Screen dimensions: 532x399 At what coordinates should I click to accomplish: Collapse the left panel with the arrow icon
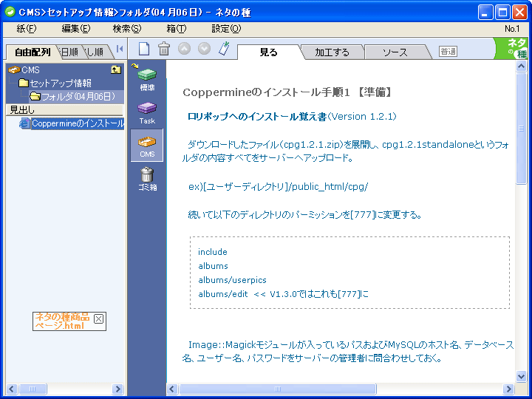[x=120, y=49]
